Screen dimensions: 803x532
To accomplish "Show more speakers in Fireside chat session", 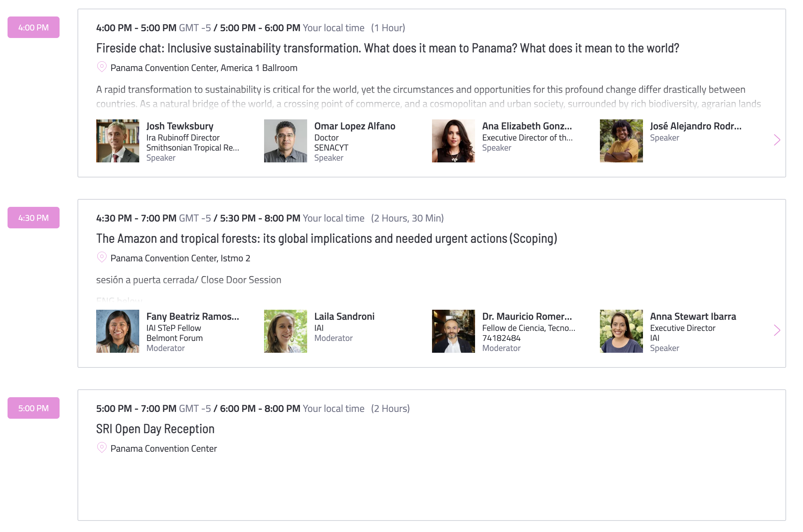I will coord(777,140).
